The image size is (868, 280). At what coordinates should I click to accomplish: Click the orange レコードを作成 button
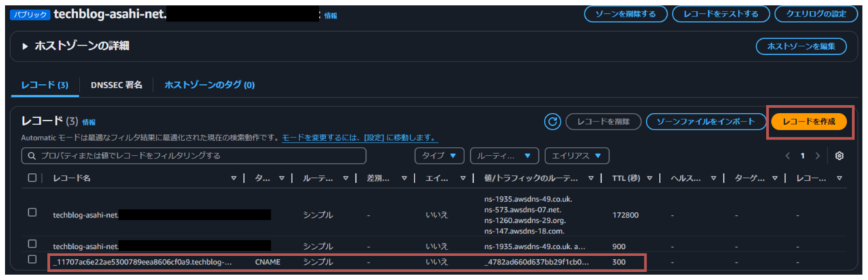[x=809, y=122]
